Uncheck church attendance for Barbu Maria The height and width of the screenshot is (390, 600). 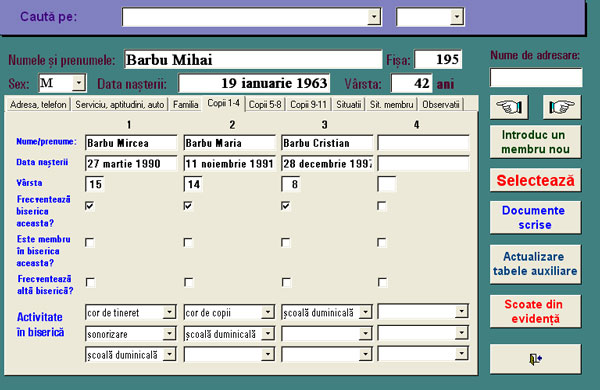[188, 206]
